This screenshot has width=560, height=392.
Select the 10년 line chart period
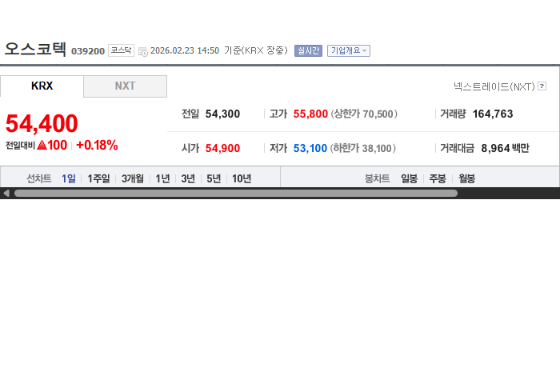(x=242, y=178)
